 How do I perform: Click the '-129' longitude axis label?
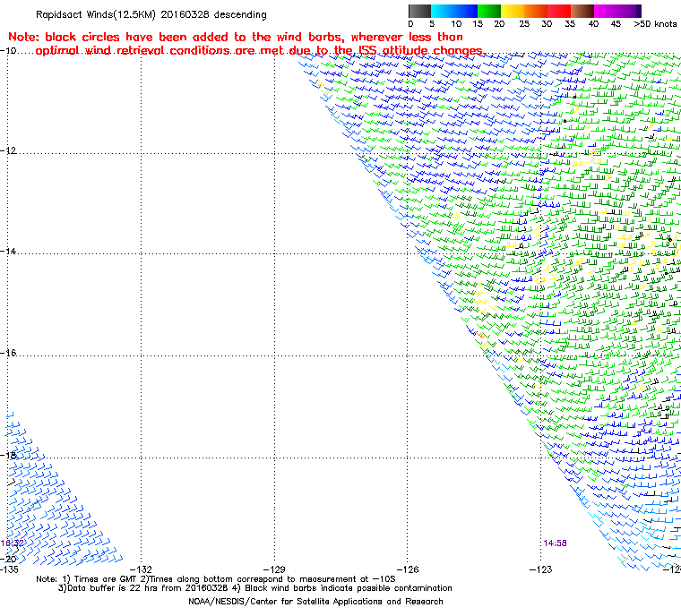click(x=274, y=569)
